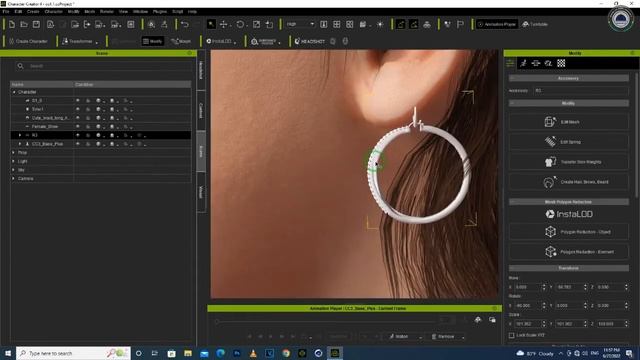Click the Rotate X value field
640x360 pixels.
tap(527, 305)
